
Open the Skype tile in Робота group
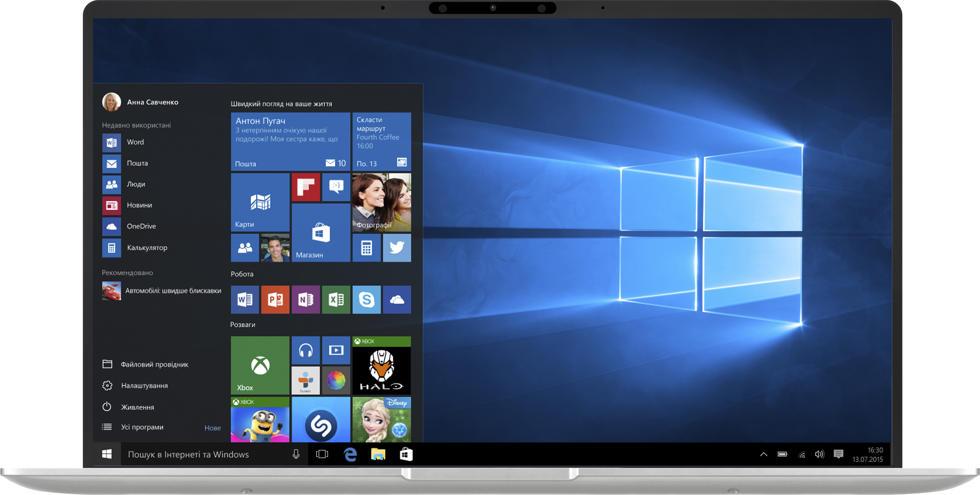366,300
